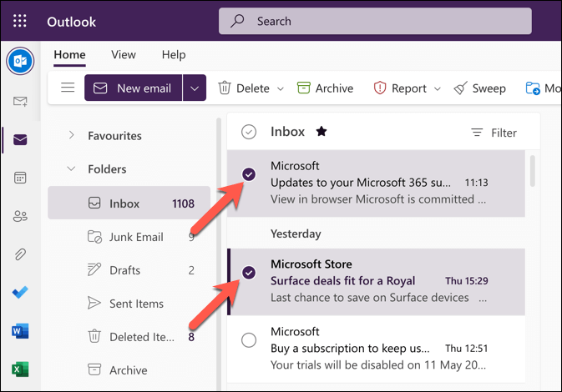Expand the Favourites folder group

coord(71,135)
